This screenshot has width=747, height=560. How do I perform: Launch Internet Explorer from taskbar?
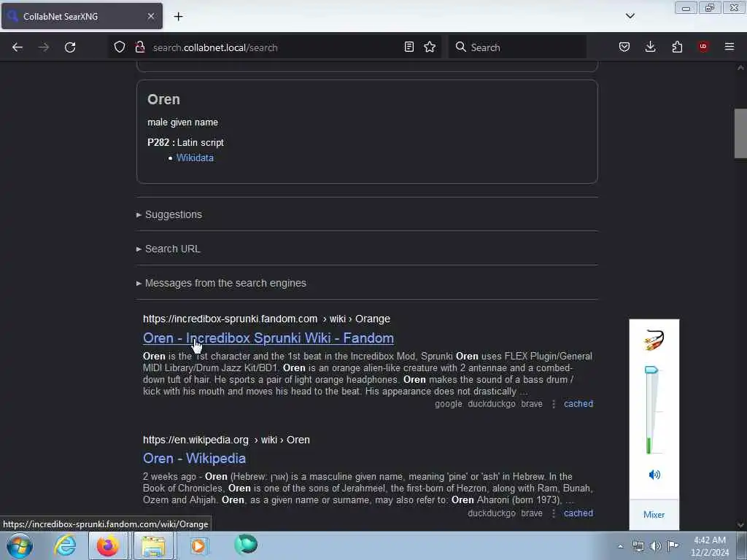coord(65,545)
